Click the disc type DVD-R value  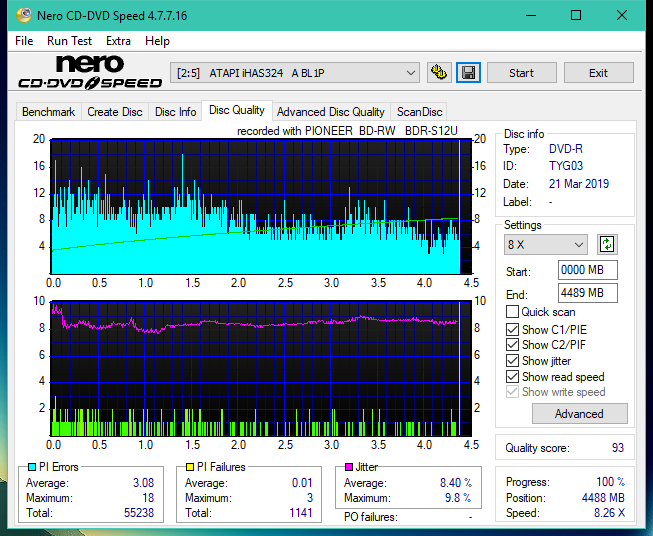pyautogui.click(x=566, y=149)
